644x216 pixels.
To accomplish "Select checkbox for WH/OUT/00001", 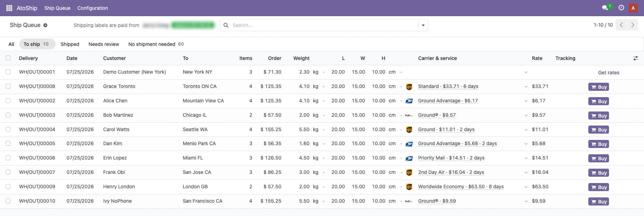I will pos(8,72).
